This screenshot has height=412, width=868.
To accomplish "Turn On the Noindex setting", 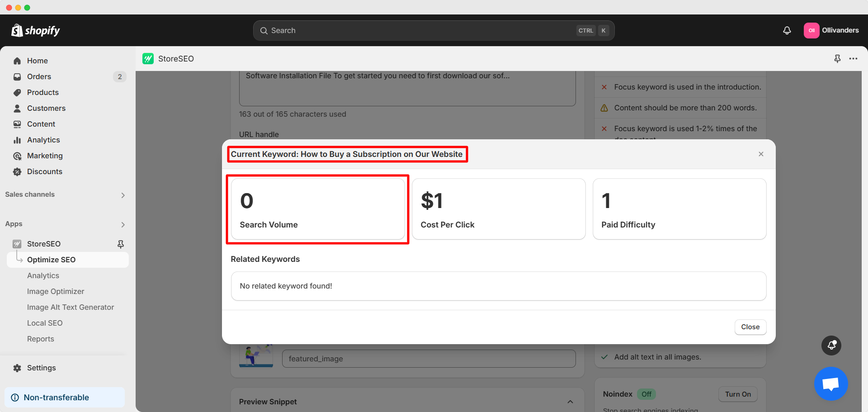I will click(737, 394).
